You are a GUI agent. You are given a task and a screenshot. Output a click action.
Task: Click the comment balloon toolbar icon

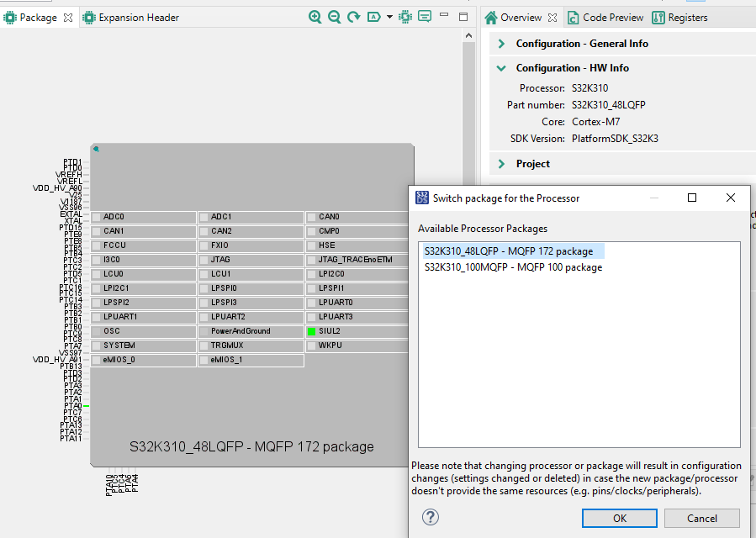pos(425,16)
